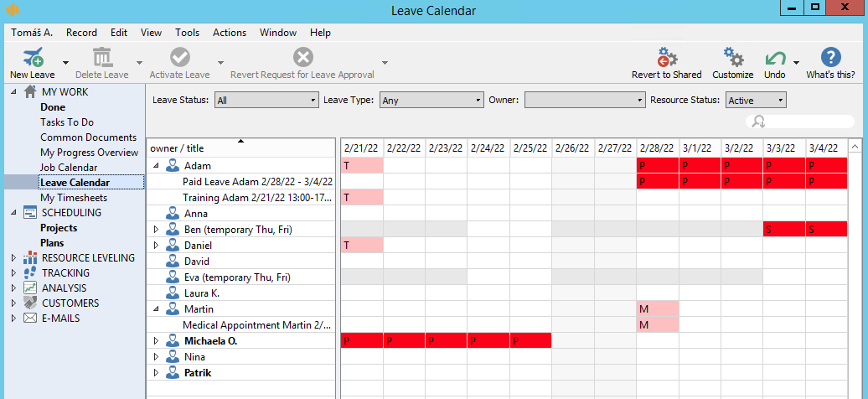This screenshot has height=399, width=868.
Task: Click Revert Request for Leave Approval icon
Action: click(302, 58)
